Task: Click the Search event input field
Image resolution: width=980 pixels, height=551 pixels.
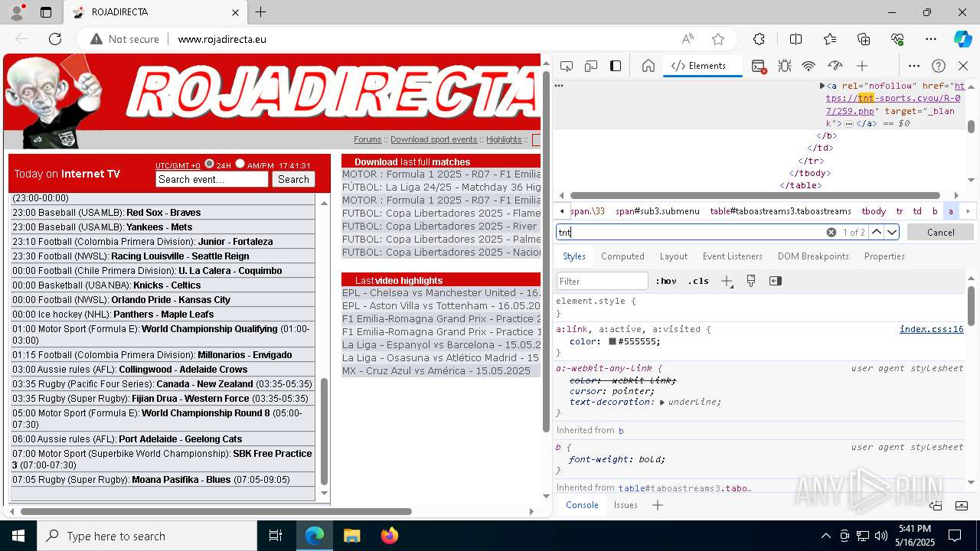Action: click(x=212, y=179)
